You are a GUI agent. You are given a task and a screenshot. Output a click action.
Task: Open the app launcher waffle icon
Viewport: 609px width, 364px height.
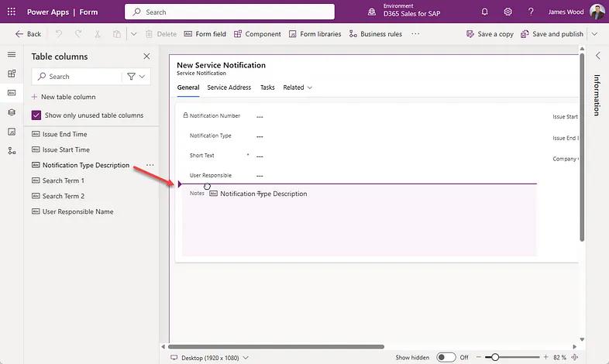tap(12, 12)
